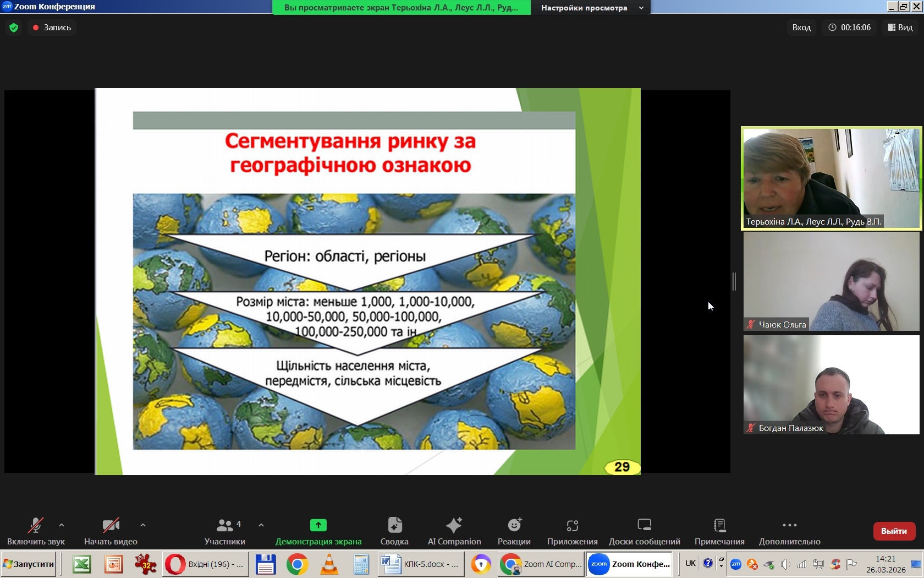
Task: Open the Participants (Участники) list
Action: pyautogui.click(x=224, y=531)
